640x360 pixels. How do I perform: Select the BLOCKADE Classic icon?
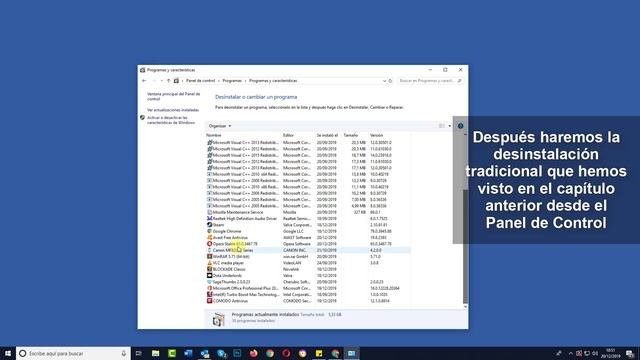(x=209, y=269)
